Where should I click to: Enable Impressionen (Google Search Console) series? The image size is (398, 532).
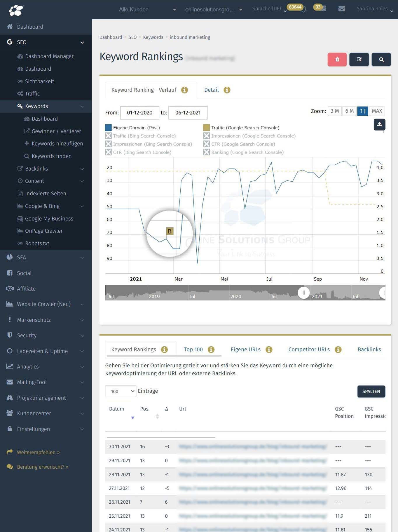click(249, 136)
